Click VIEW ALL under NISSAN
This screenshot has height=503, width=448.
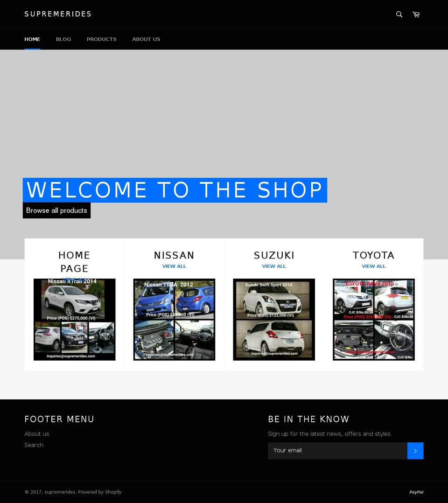pos(174,266)
